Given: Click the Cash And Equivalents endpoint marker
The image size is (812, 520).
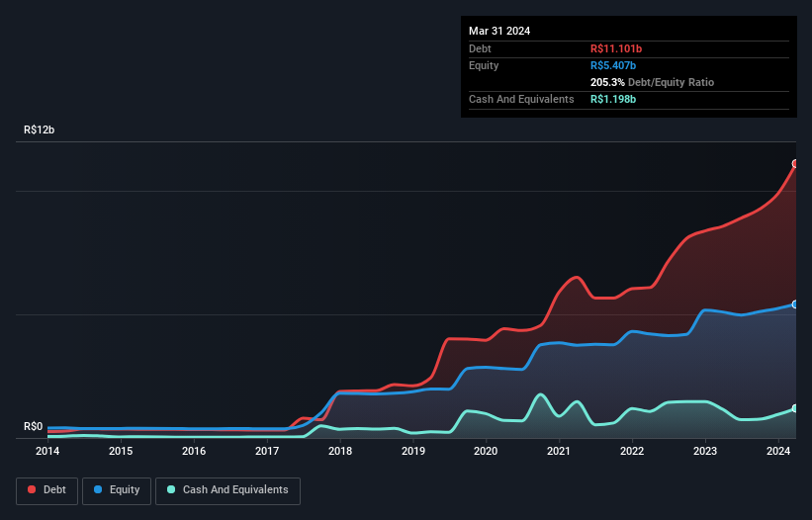Looking at the screenshot, I should tap(795, 408).
